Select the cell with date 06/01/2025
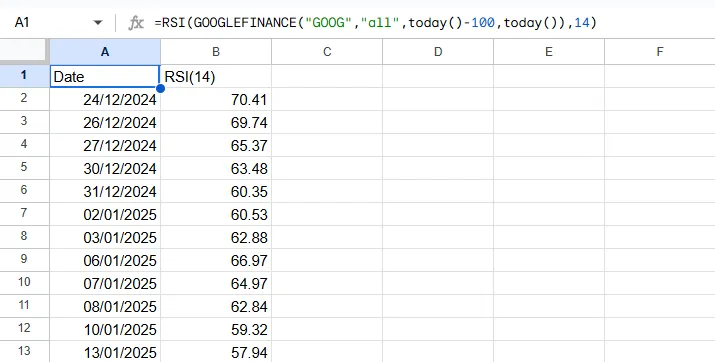Screen dimensions: 715x362 tap(105, 260)
